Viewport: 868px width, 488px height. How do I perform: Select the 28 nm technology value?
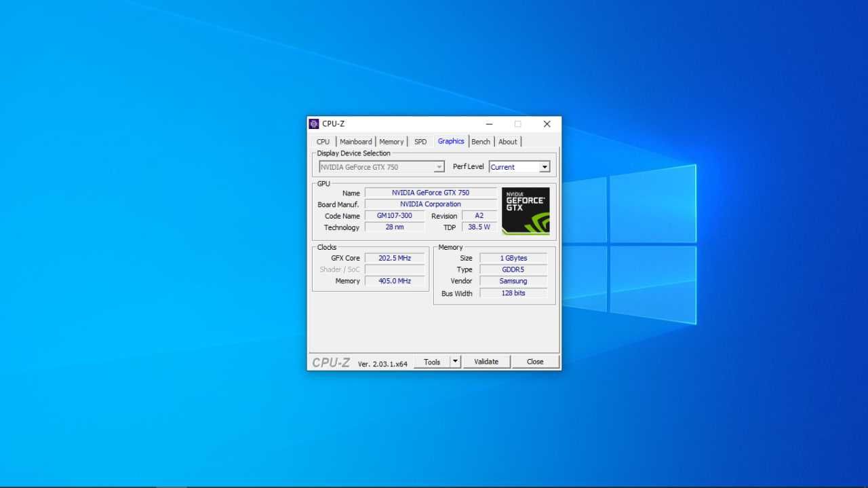[x=395, y=227]
